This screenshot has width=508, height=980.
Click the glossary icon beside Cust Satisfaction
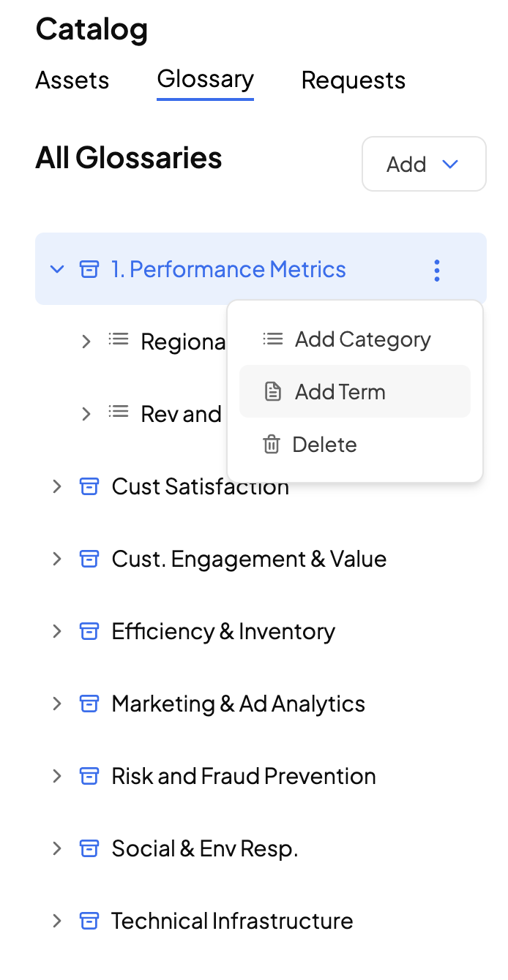pos(89,486)
